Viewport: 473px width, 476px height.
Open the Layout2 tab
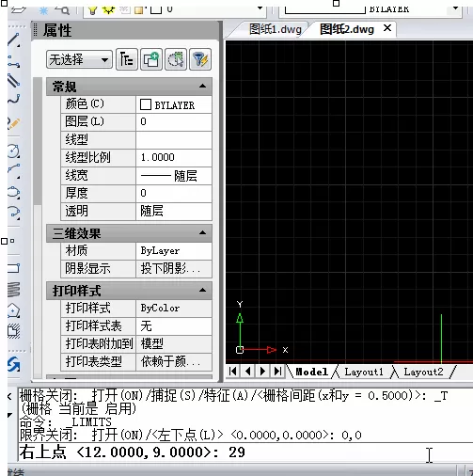[x=423, y=372]
